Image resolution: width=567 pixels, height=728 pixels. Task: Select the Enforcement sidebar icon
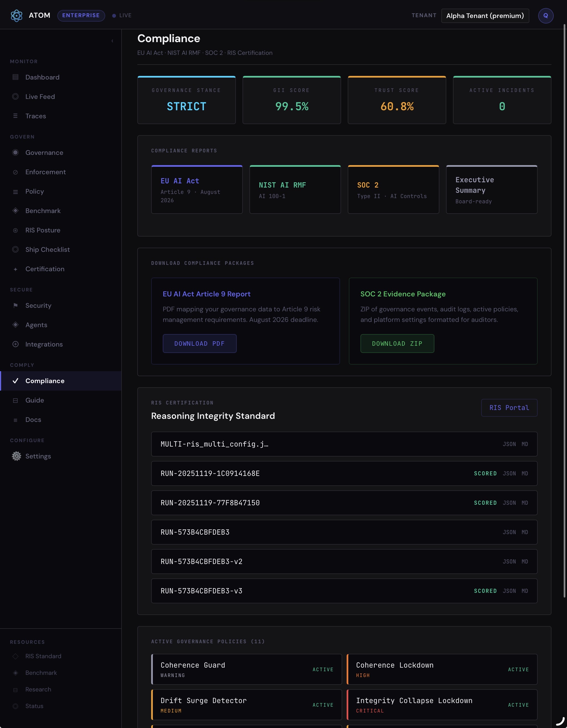pyautogui.click(x=15, y=172)
